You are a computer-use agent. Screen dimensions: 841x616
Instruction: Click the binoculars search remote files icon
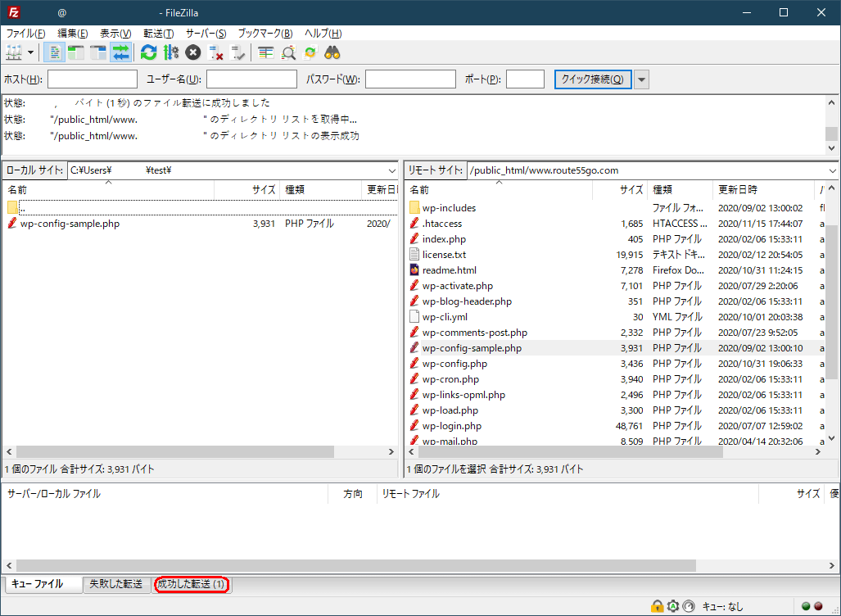332,52
